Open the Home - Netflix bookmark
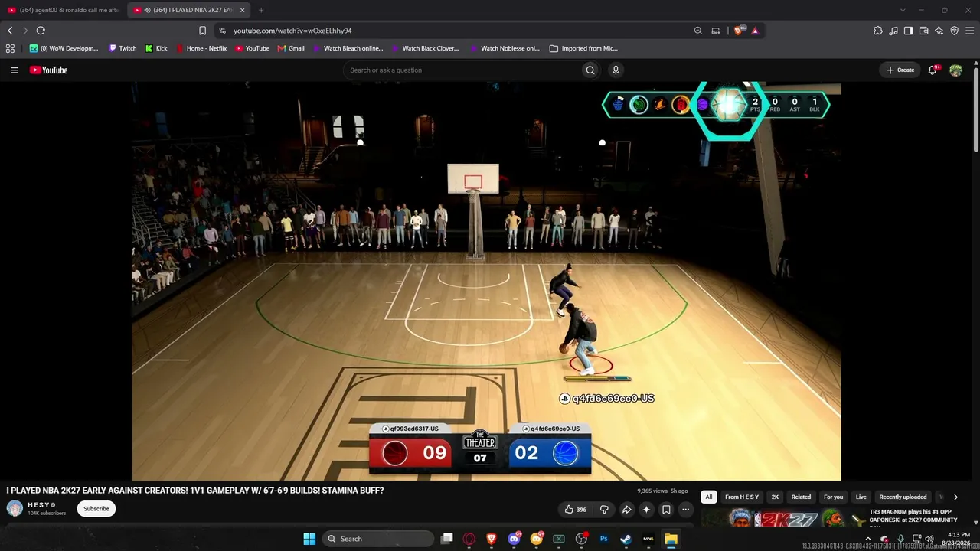980x551 pixels. coord(202,48)
